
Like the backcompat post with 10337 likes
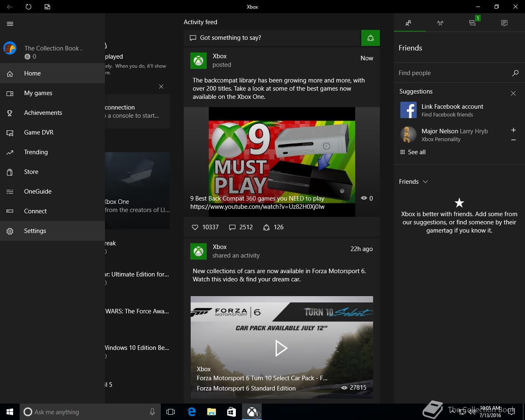[205, 227]
